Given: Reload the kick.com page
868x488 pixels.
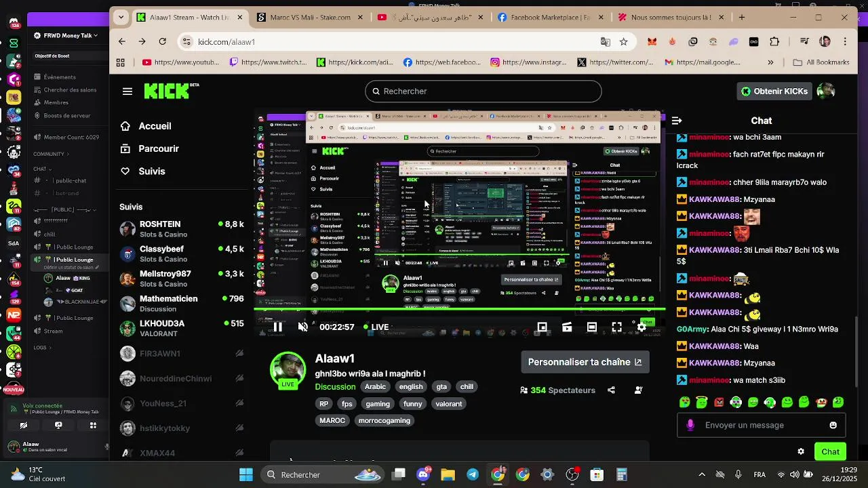Looking at the screenshot, I should click(162, 41).
